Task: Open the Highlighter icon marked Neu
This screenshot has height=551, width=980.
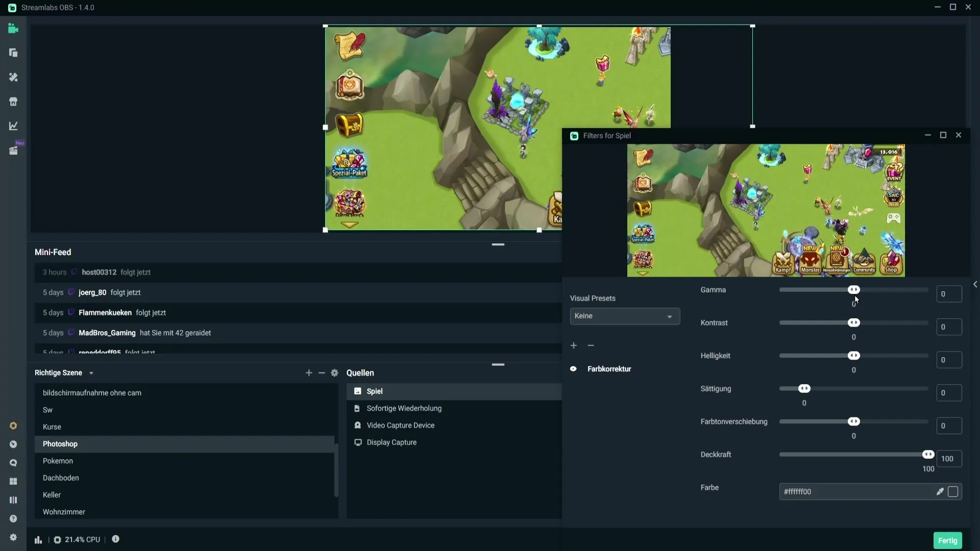Action: (x=13, y=151)
